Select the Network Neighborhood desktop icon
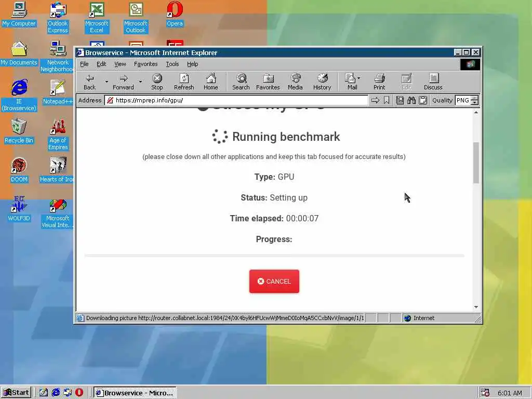 click(58, 57)
